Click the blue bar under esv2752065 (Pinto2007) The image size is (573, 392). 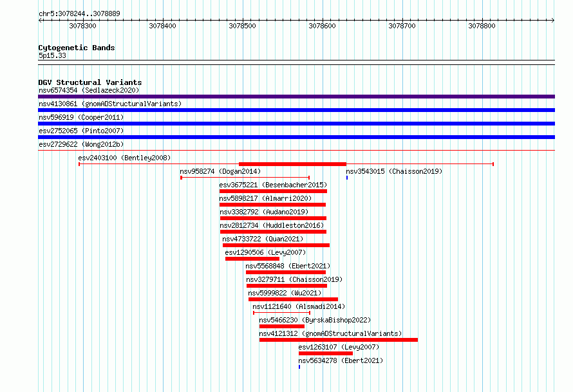coord(296,137)
